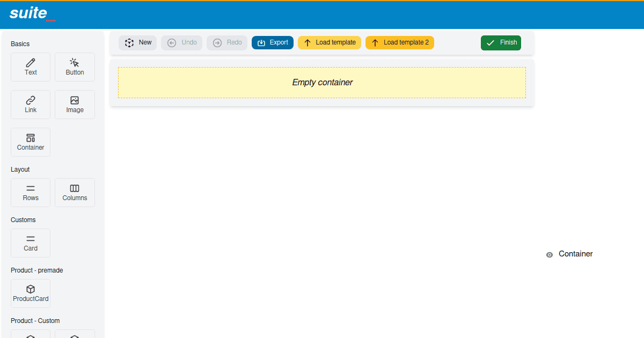Screen dimensions: 644x338
Task: Pick the ProductCard premade block
Action: [x=30, y=293]
